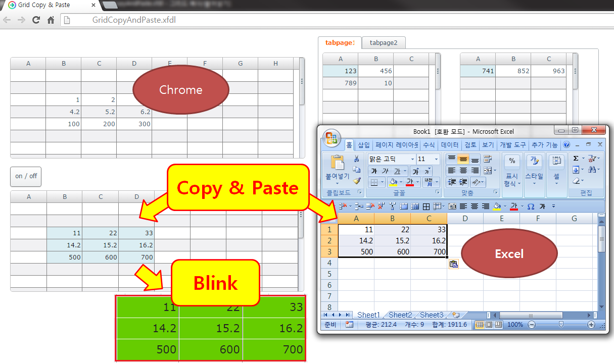The image size is (614, 364).
Task: Toggle align left in Excel ribbon
Action: pos(452,170)
